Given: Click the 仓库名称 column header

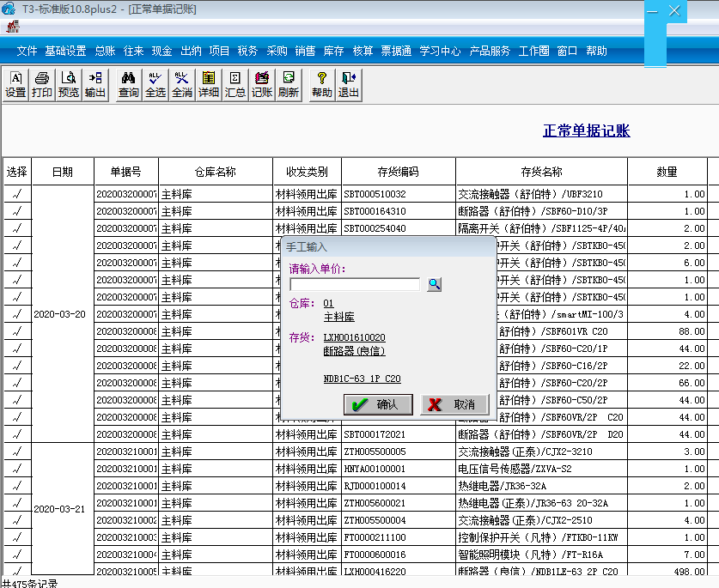Looking at the screenshot, I should point(216,172).
